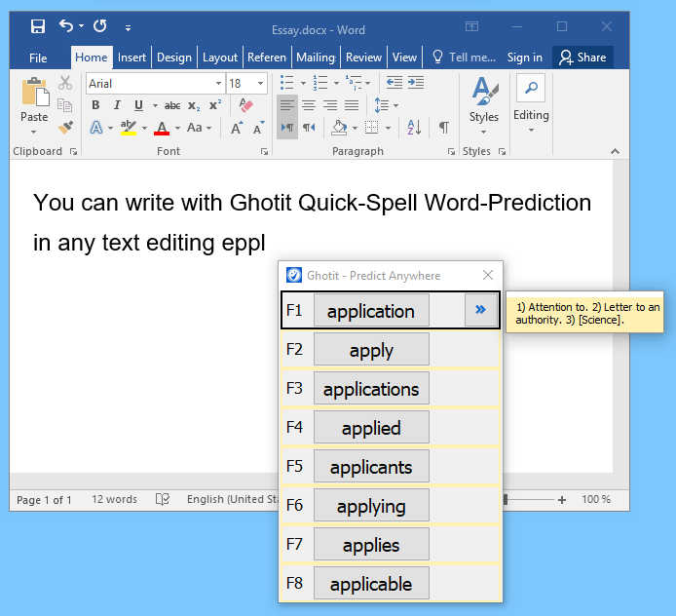This screenshot has height=616, width=676.
Task: Open the font size 18 dropdown
Action: pyautogui.click(x=260, y=83)
